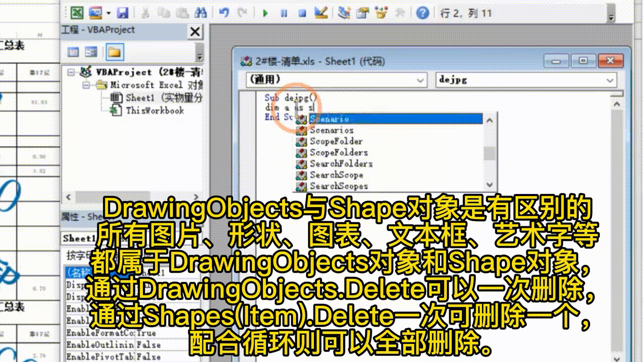Click the Paste toolbar icon
Screen dimensions: 644x362
[x=182, y=13]
